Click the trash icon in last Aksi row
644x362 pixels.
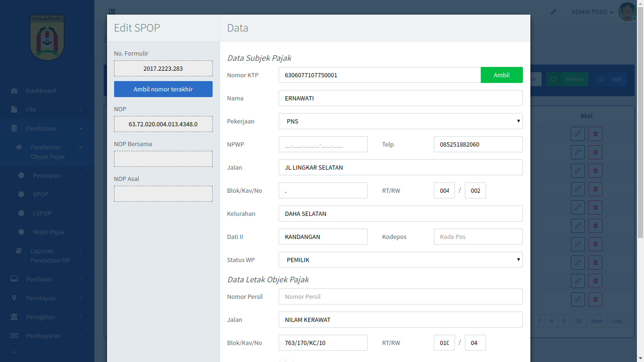[x=595, y=299]
